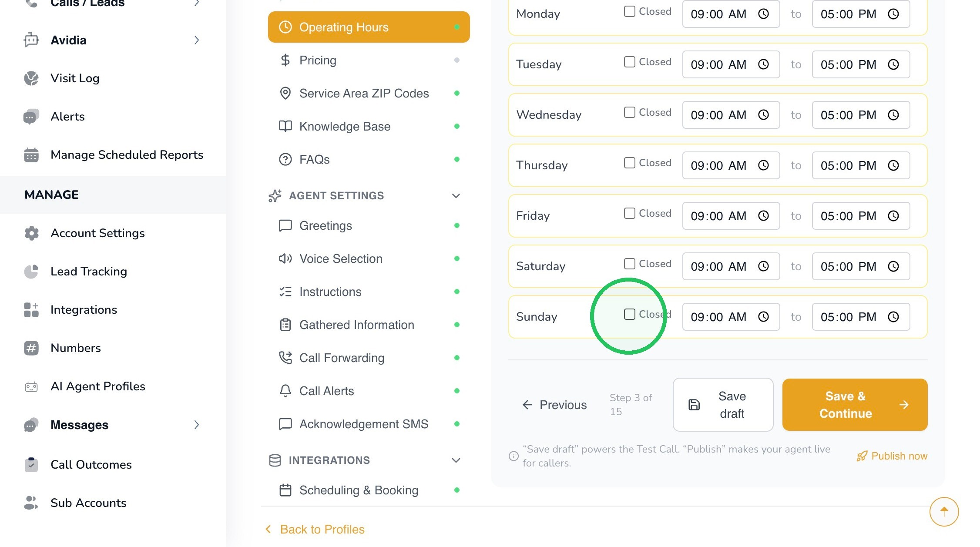This screenshot has width=980, height=547.
Task: Mark Sunday as Closed
Action: 629,314
